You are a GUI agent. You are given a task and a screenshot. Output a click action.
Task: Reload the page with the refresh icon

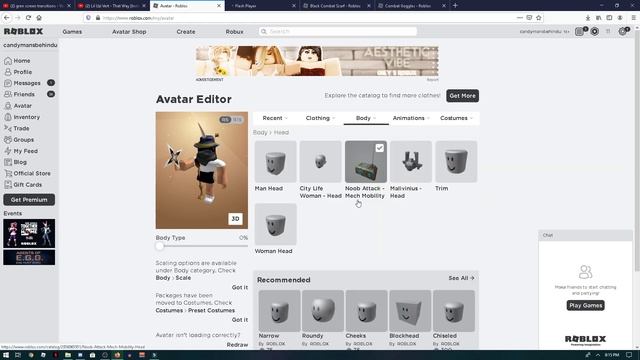(x=28, y=18)
